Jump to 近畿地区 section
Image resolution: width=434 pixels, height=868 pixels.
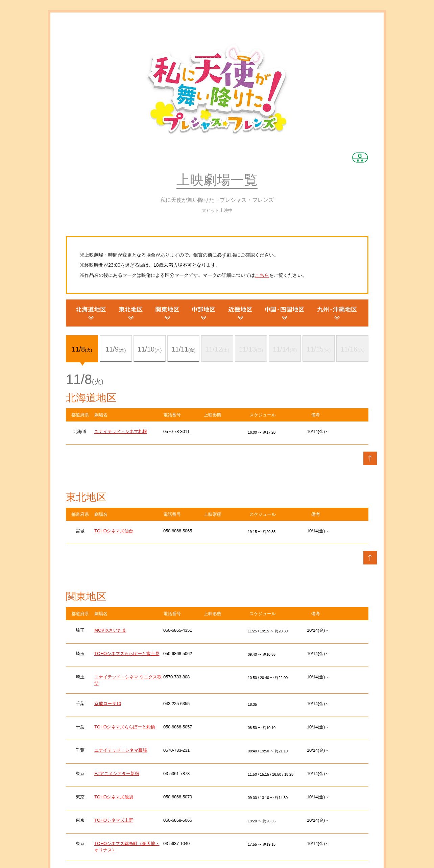tap(240, 313)
